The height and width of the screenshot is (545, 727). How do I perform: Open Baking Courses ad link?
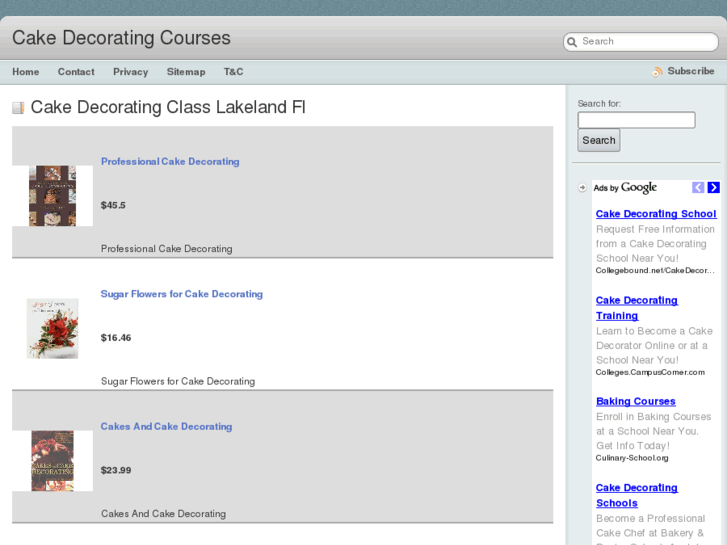click(636, 401)
